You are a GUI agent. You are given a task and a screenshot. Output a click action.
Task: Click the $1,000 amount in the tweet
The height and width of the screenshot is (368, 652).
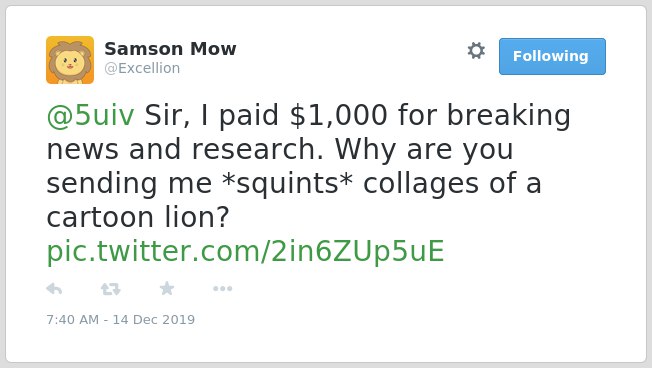click(x=338, y=115)
